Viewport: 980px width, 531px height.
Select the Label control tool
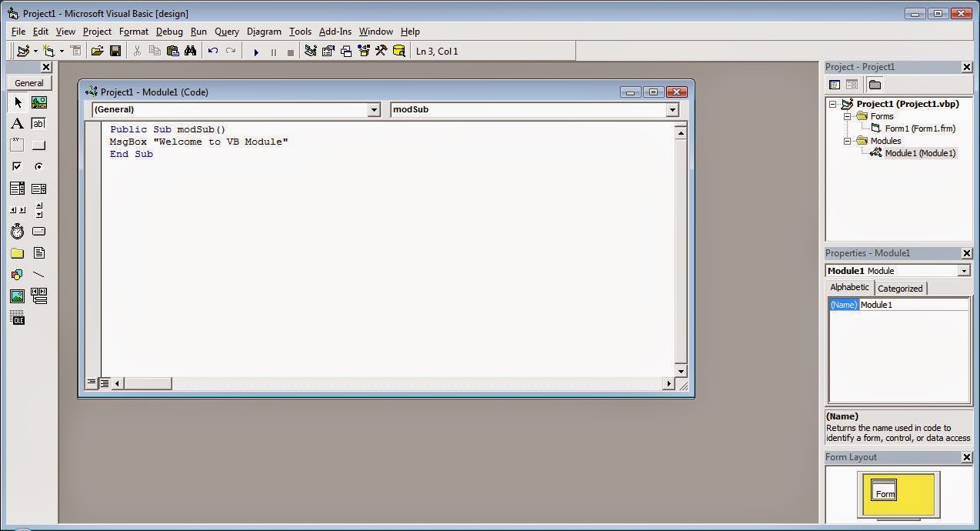point(18,123)
